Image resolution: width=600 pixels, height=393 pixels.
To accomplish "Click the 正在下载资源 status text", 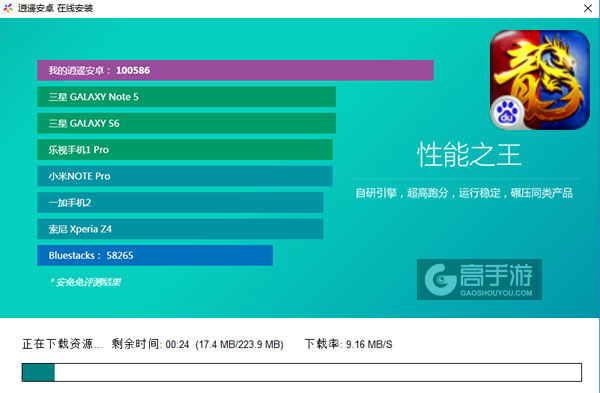I will [x=62, y=344].
